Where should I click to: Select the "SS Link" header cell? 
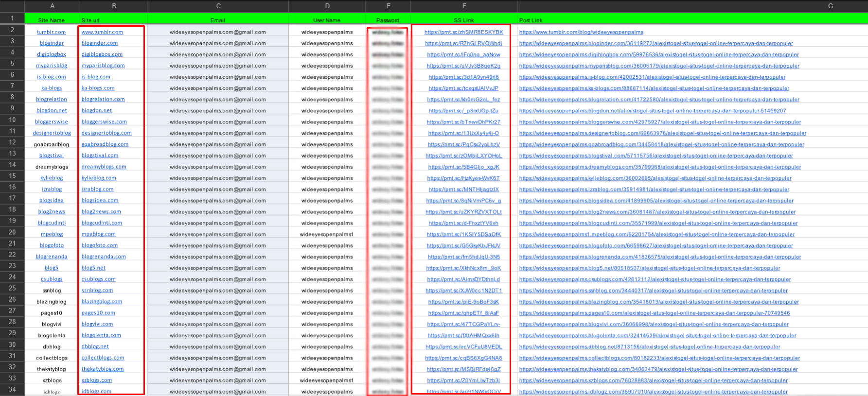coord(463,20)
